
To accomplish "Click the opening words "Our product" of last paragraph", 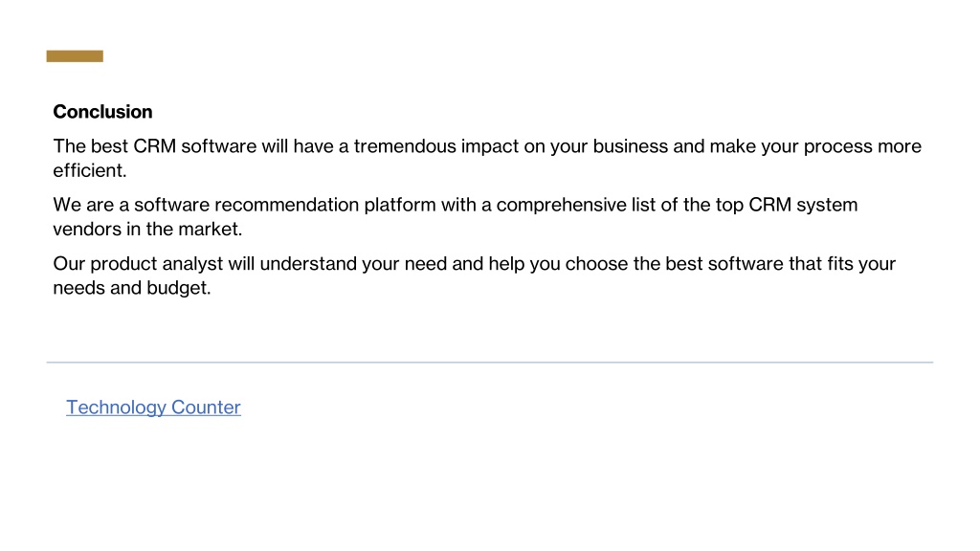I will (105, 264).
